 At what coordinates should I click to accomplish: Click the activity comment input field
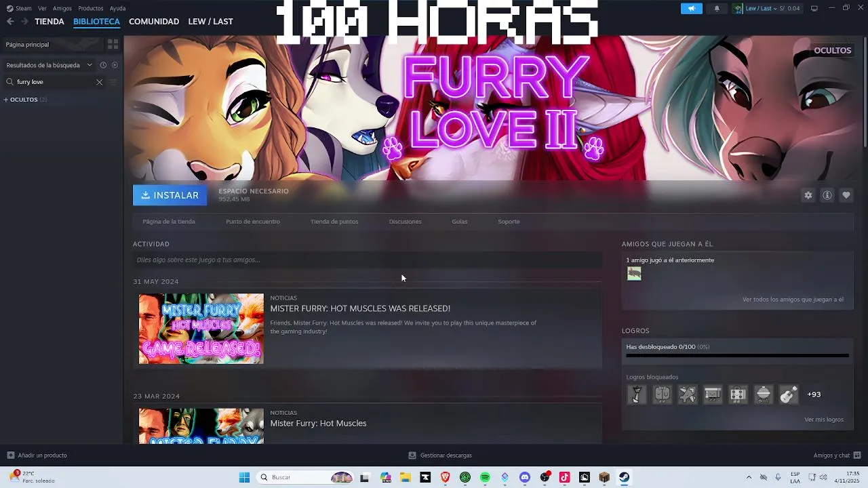[x=368, y=260]
